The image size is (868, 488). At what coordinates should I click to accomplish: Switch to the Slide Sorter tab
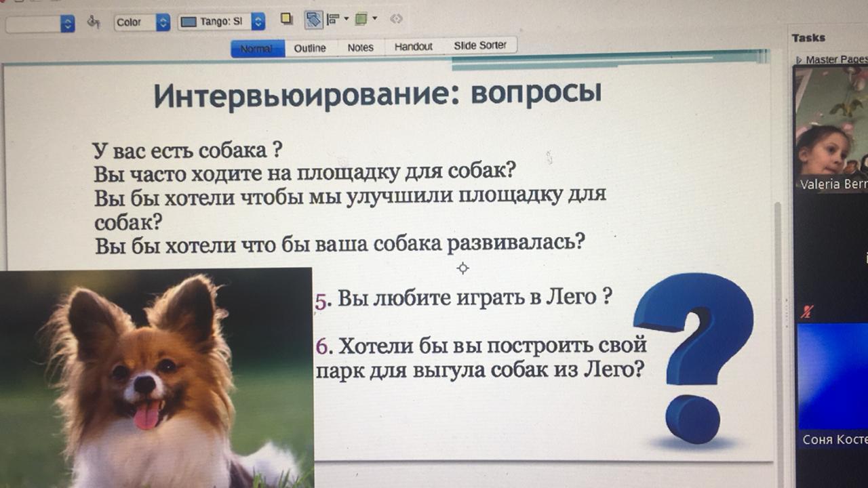[480, 45]
